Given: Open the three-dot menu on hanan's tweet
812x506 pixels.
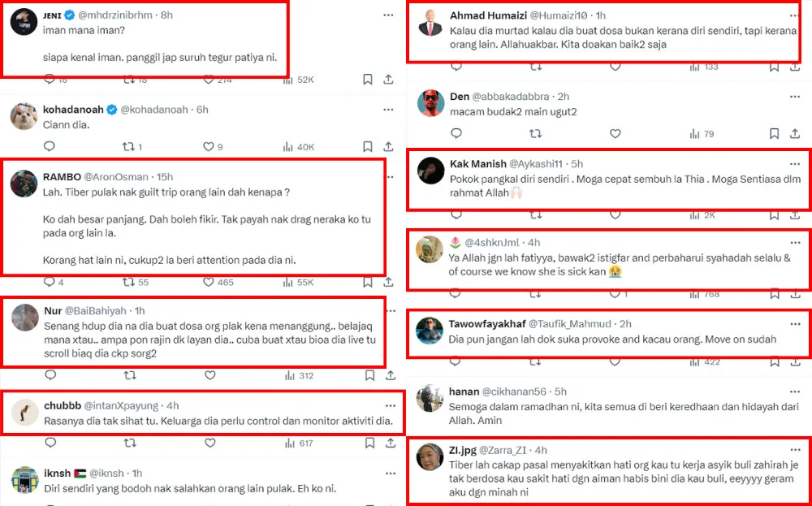Looking at the screenshot, I should pos(795,391).
